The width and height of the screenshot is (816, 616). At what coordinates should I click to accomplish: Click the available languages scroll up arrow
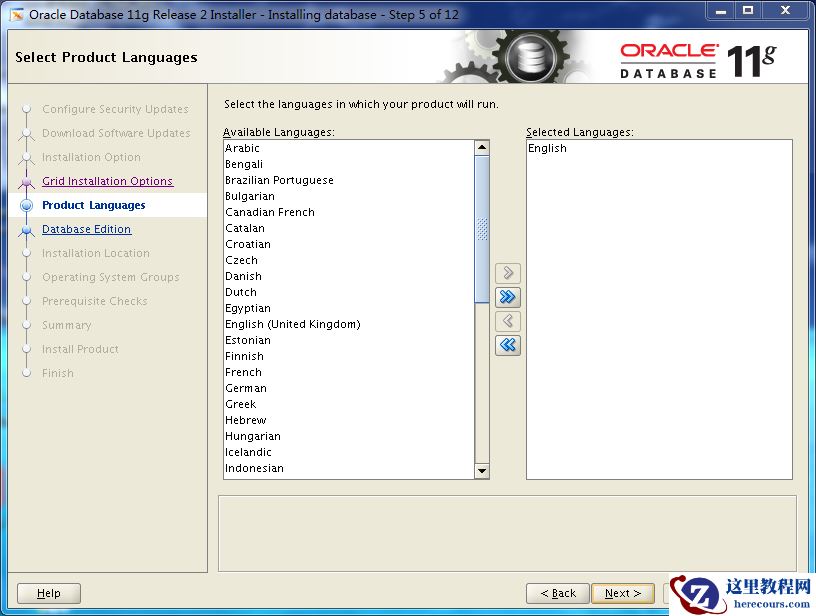pos(482,148)
